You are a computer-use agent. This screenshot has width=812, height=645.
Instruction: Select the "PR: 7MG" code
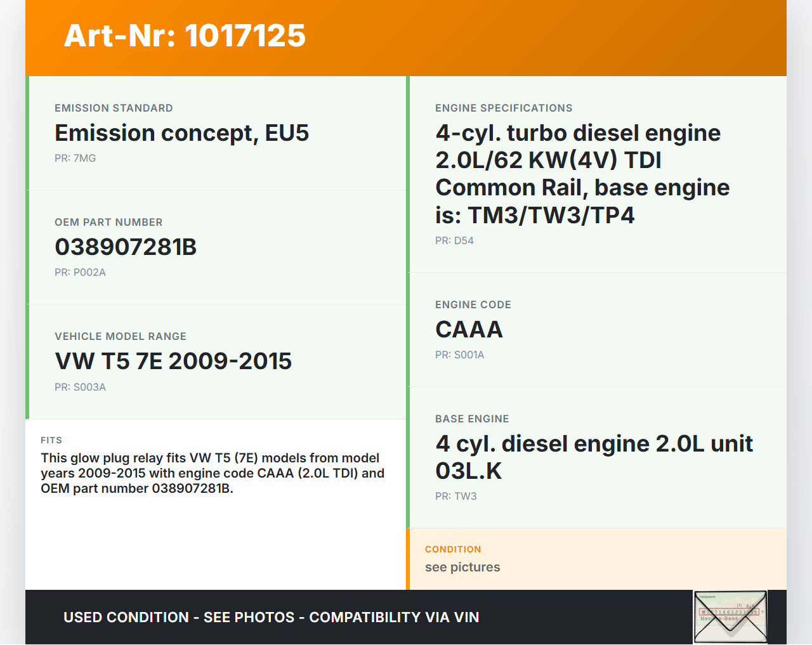[75, 158]
